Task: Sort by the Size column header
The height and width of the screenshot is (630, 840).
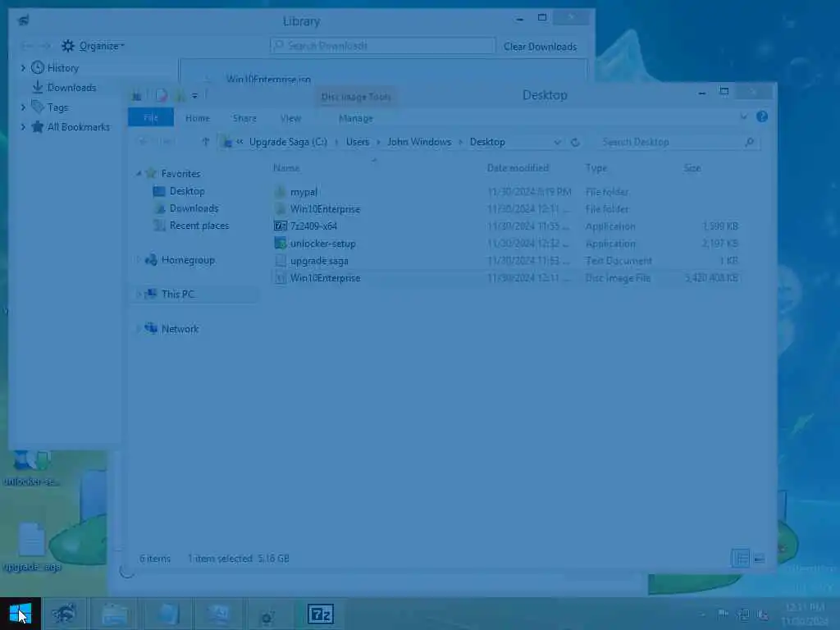Action: 692,167
